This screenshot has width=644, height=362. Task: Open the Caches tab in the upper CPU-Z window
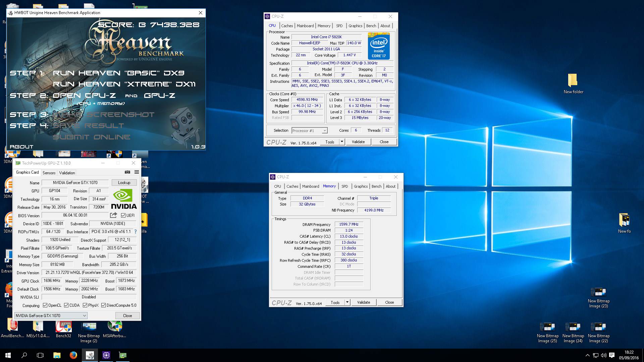point(287,26)
